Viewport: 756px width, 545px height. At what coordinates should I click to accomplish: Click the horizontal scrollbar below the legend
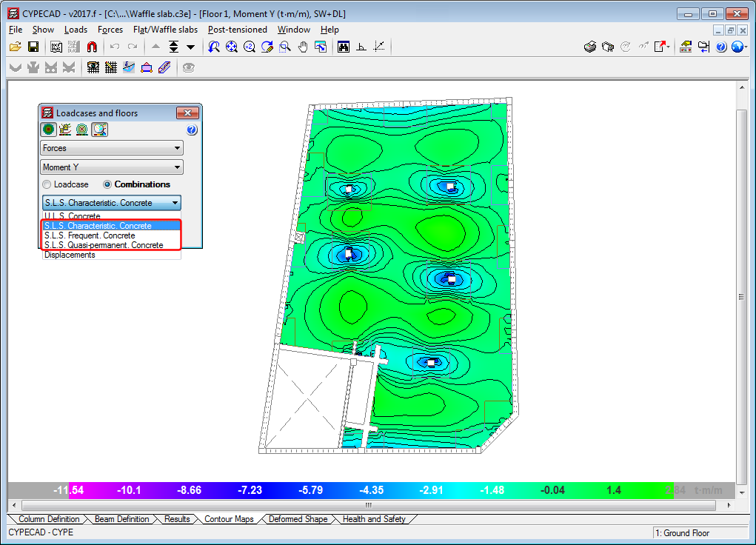point(370,505)
